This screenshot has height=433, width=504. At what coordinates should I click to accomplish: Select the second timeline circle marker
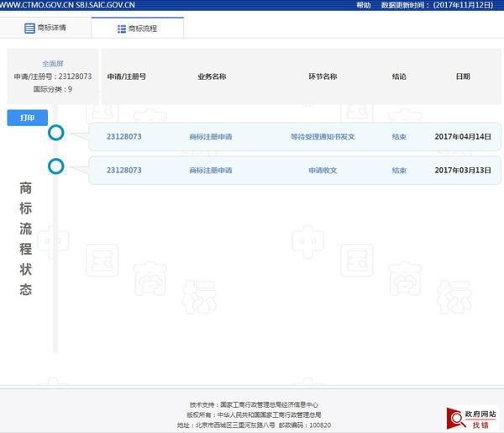click(56, 166)
